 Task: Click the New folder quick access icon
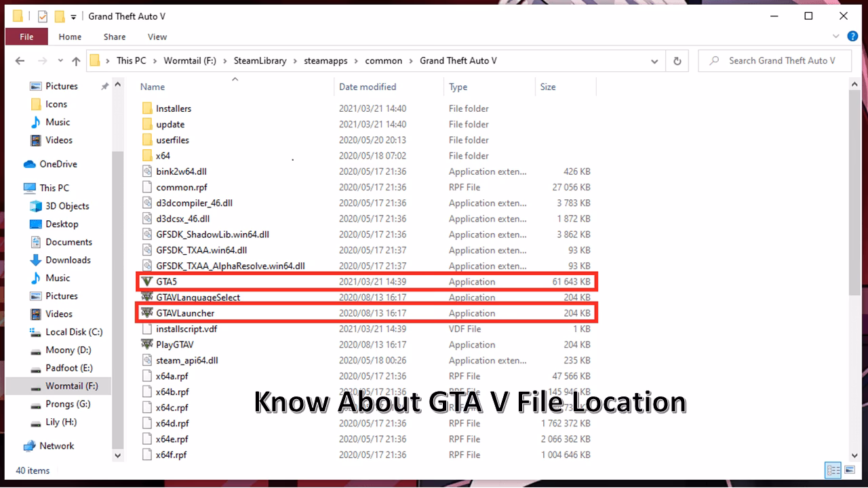pos(60,16)
